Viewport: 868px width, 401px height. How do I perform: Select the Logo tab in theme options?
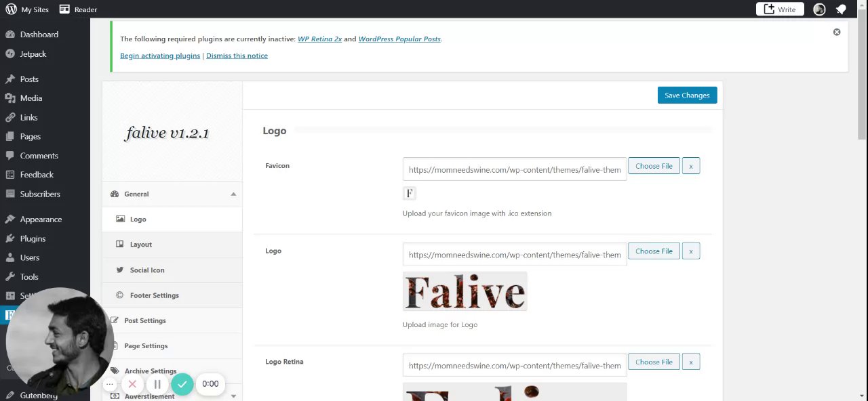[172, 219]
